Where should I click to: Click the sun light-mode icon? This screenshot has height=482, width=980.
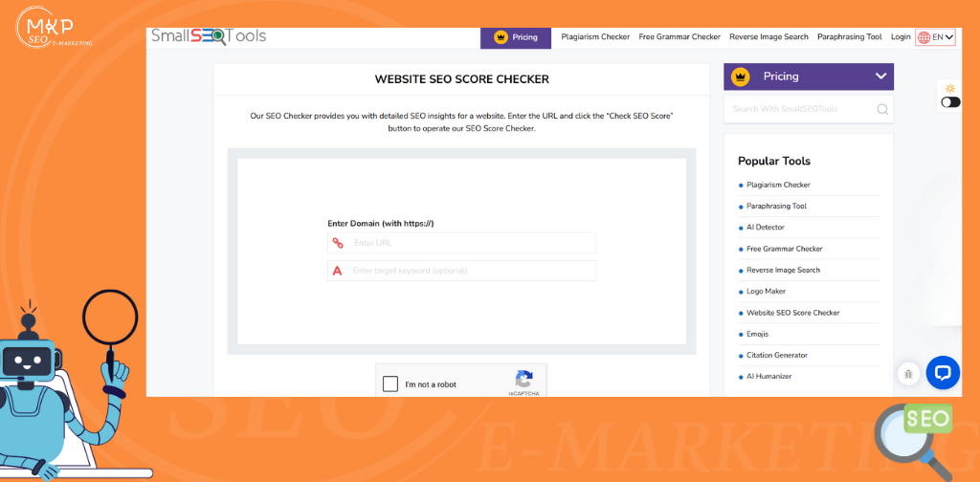point(950,88)
